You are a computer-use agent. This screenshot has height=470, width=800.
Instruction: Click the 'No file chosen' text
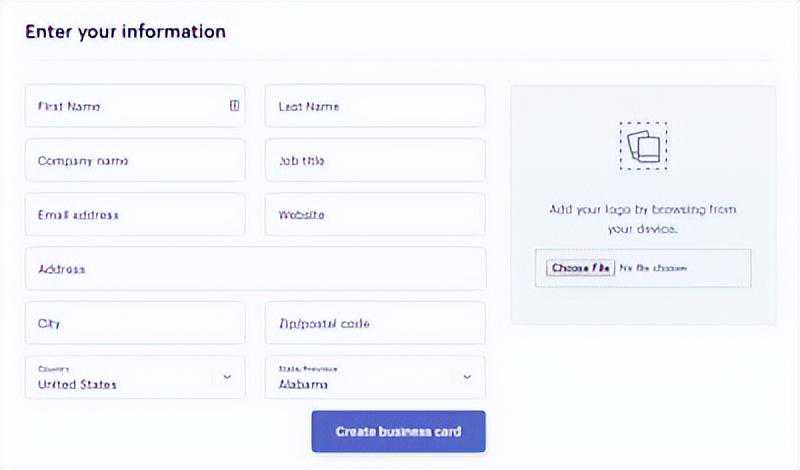654,268
